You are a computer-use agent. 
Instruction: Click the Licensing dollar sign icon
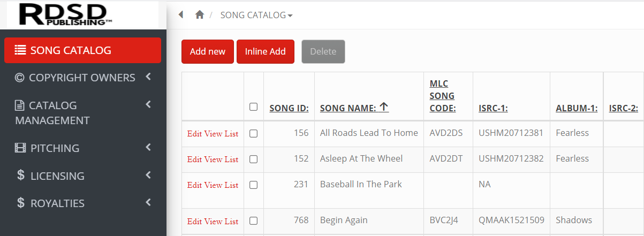(21, 176)
